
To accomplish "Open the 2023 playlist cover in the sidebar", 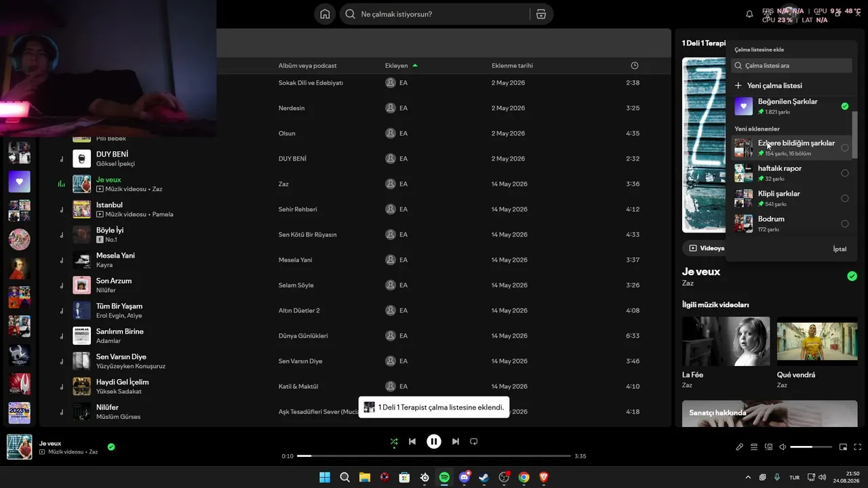I will pos(19,413).
